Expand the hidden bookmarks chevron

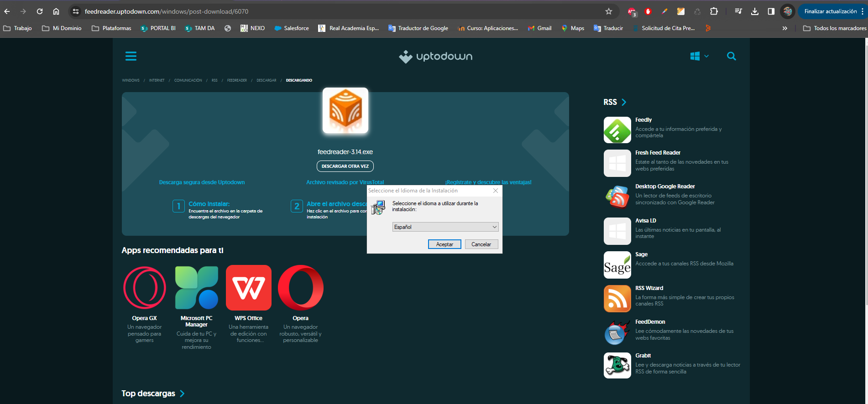pos(784,28)
